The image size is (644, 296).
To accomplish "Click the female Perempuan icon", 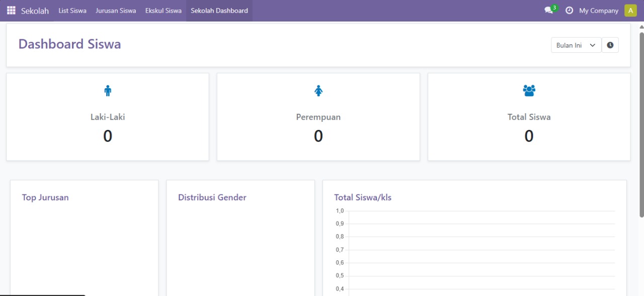I will (318, 91).
